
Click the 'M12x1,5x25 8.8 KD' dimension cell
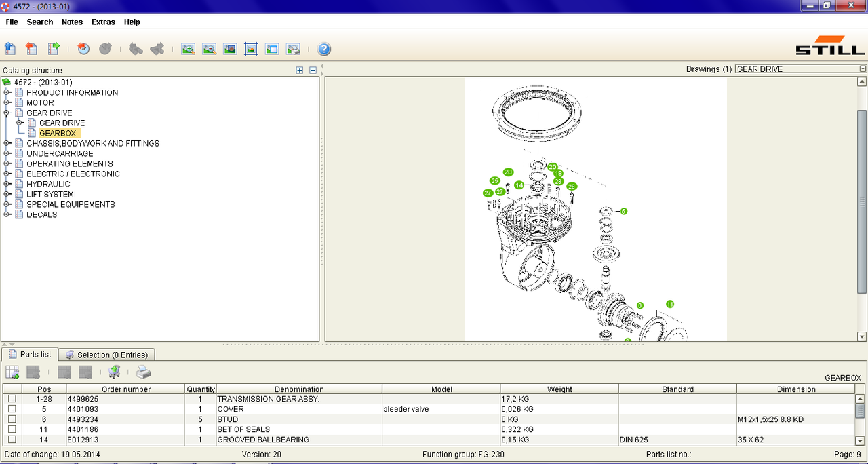tap(795, 419)
